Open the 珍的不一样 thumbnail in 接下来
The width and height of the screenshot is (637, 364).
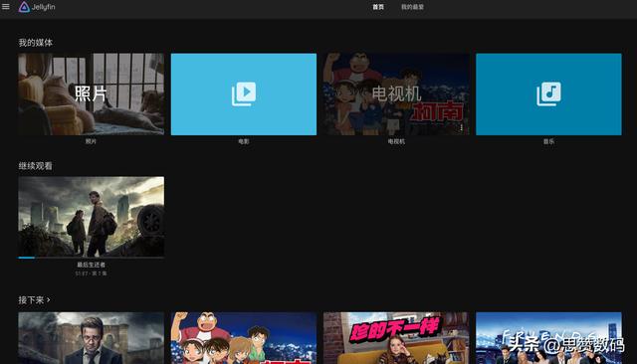point(396,338)
